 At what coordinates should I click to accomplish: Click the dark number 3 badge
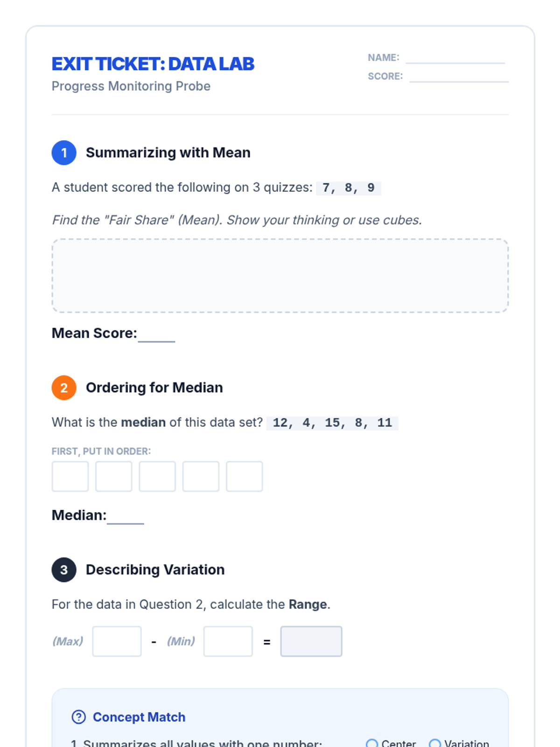click(x=64, y=570)
